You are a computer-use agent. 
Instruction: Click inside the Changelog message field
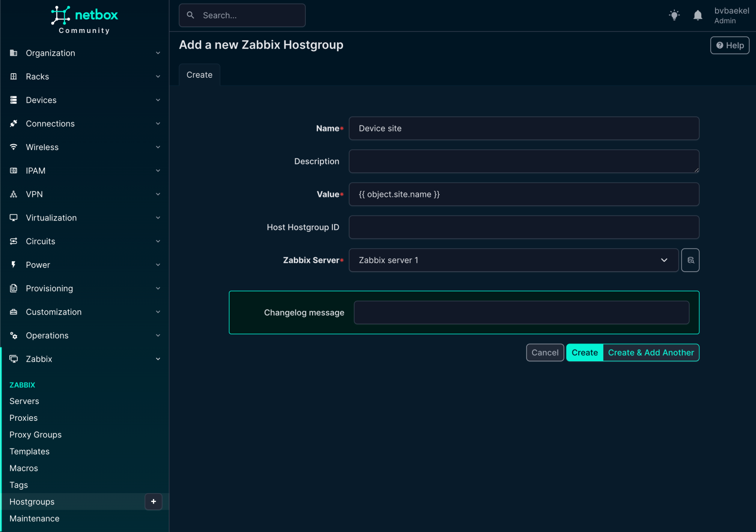point(521,312)
